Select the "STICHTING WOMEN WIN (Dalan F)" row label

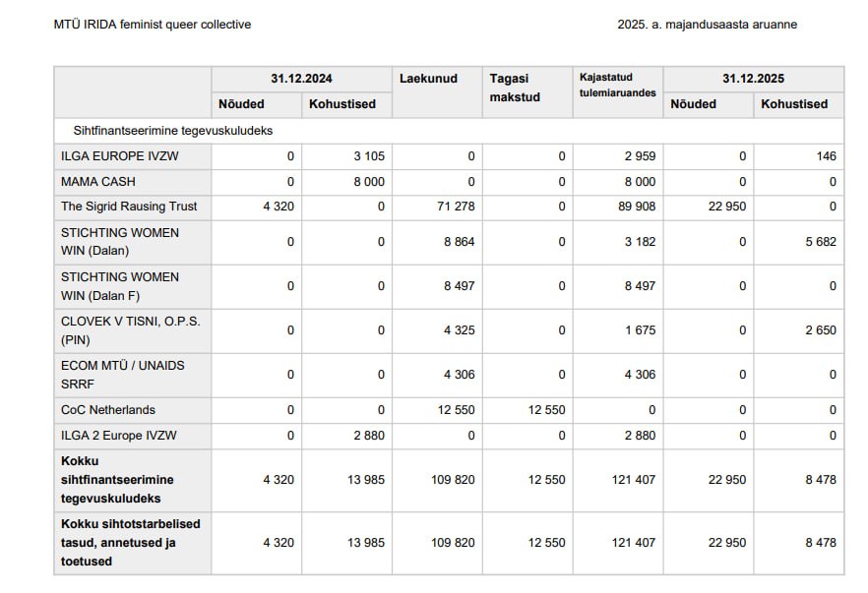pos(120,286)
